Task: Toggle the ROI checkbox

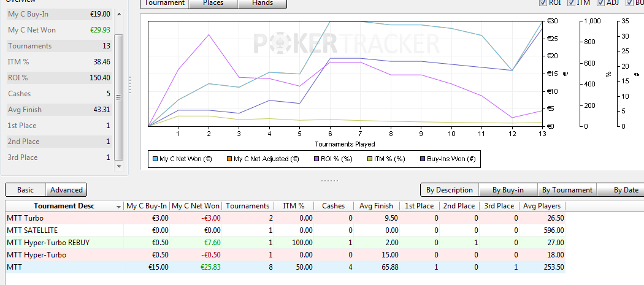Action: pos(543,2)
